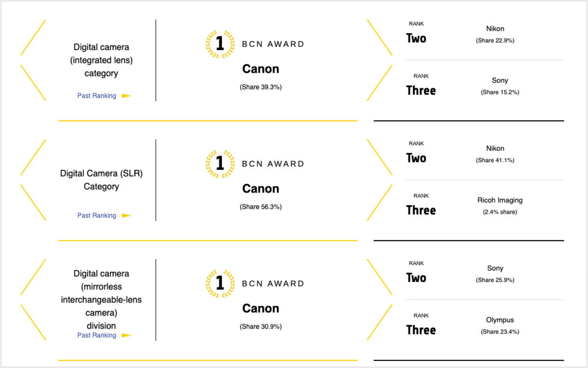Click the laurel badge for mirrorless camera division
588x368 pixels.
click(x=220, y=283)
